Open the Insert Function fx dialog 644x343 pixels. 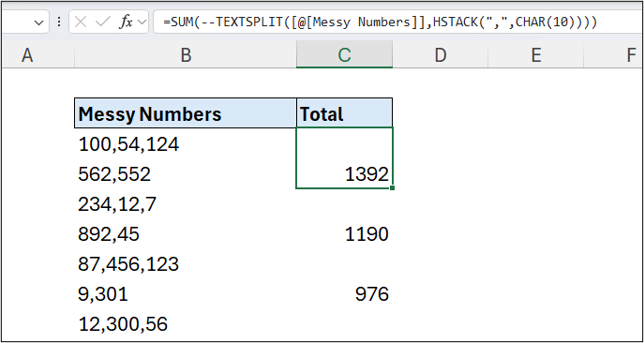click(126, 22)
